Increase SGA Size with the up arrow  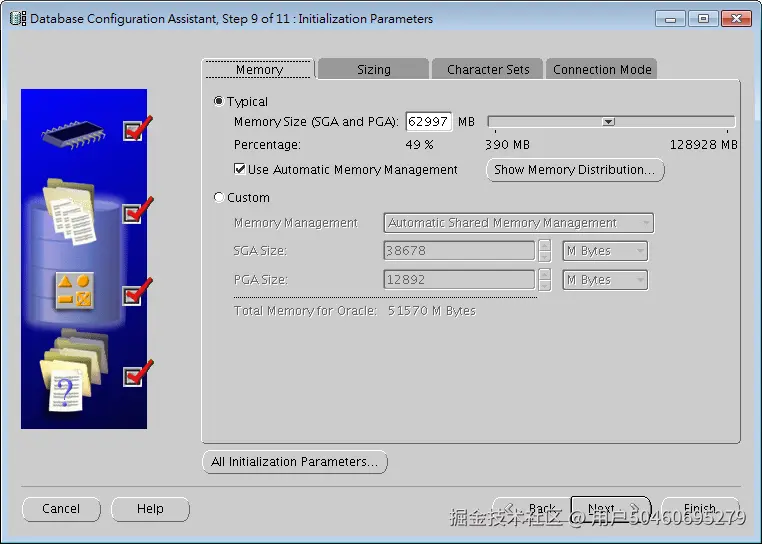[x=545, y=246]
